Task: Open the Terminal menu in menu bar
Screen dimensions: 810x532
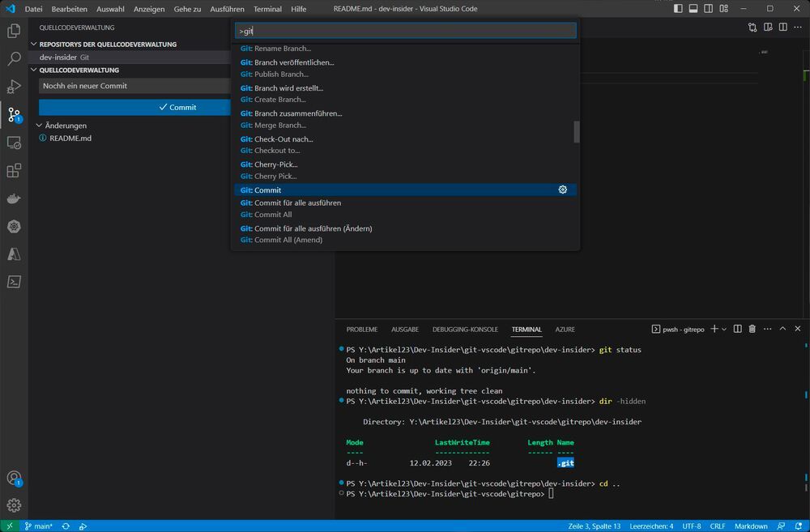Action: coord(267,9)
